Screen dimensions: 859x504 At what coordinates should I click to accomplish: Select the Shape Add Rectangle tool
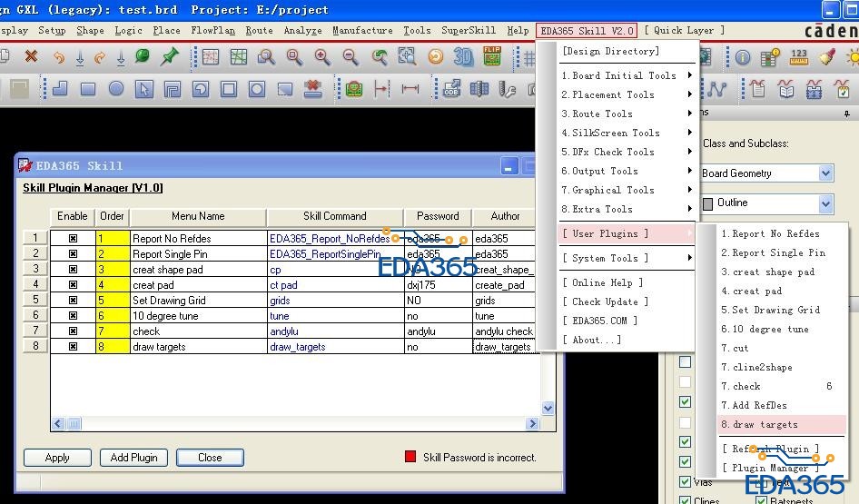coord(88,89)
